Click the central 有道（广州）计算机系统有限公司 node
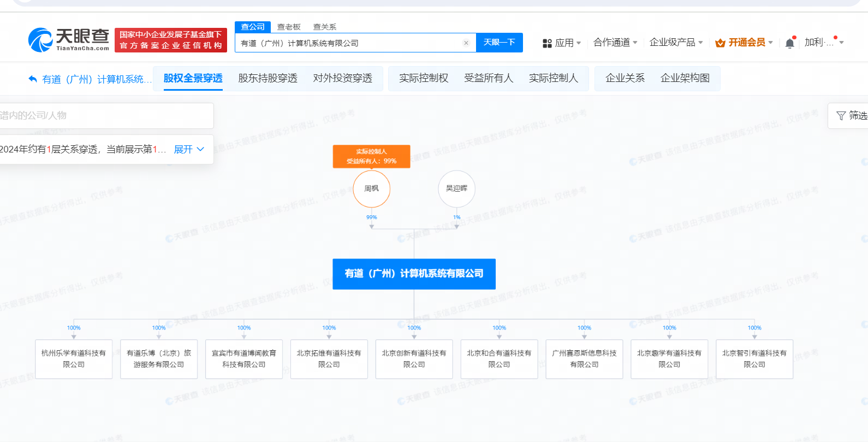The height and width of the screenshot is (442, 868). pos(414,274)
